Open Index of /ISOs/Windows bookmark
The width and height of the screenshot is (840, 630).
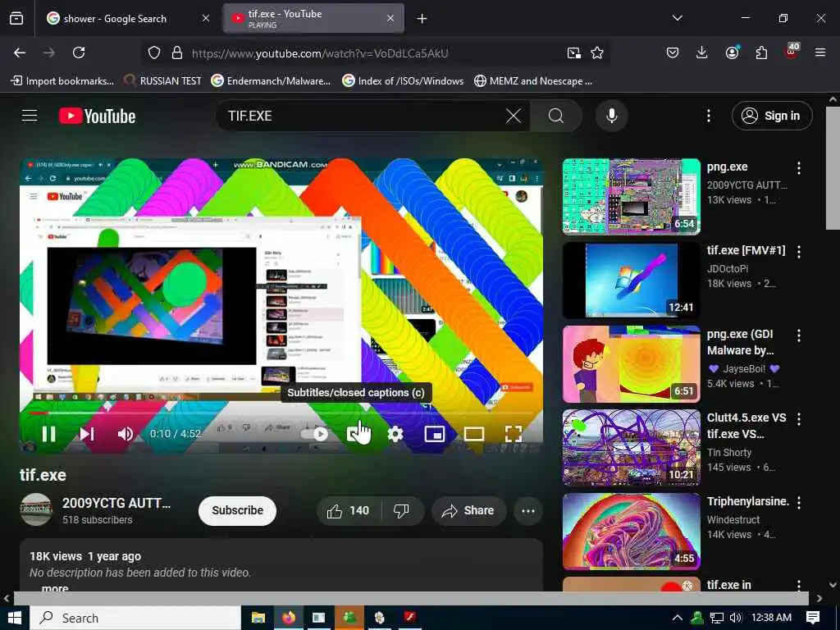(x=403, y=81)
